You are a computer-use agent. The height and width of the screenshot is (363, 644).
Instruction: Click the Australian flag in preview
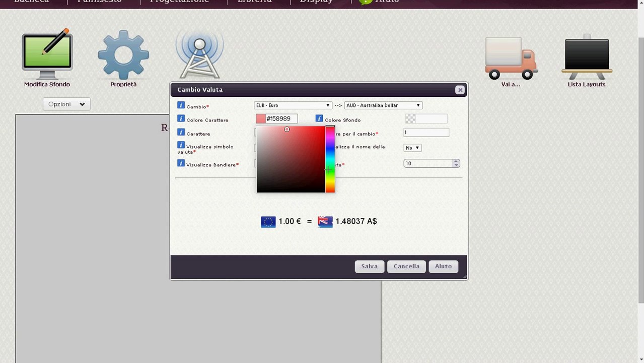pyautogui.click(x=325, y=222)
